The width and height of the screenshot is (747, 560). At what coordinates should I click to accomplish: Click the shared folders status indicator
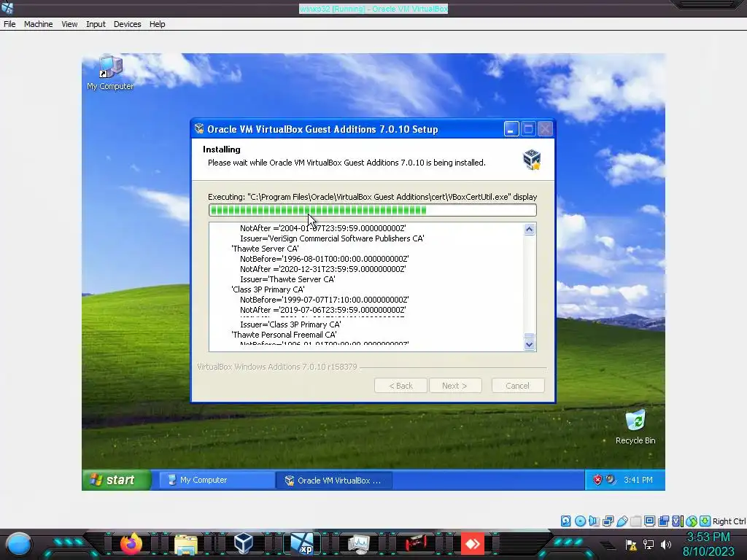tap(635, 521)
